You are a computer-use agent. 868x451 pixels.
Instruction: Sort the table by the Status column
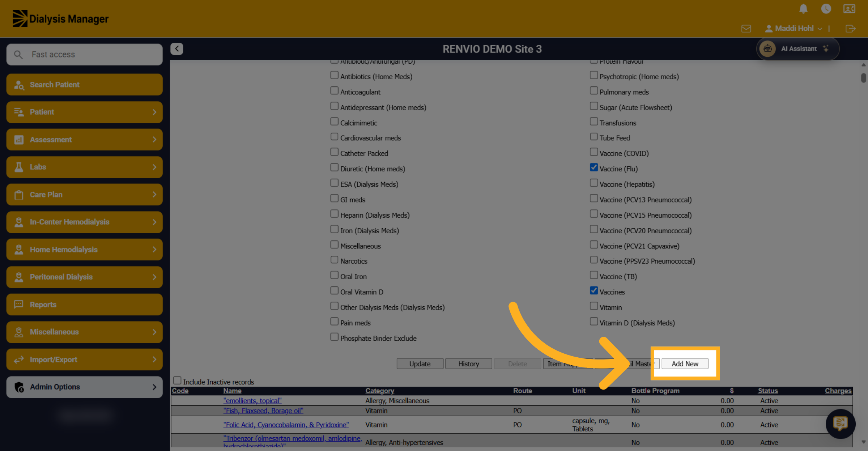coord(768,391)
